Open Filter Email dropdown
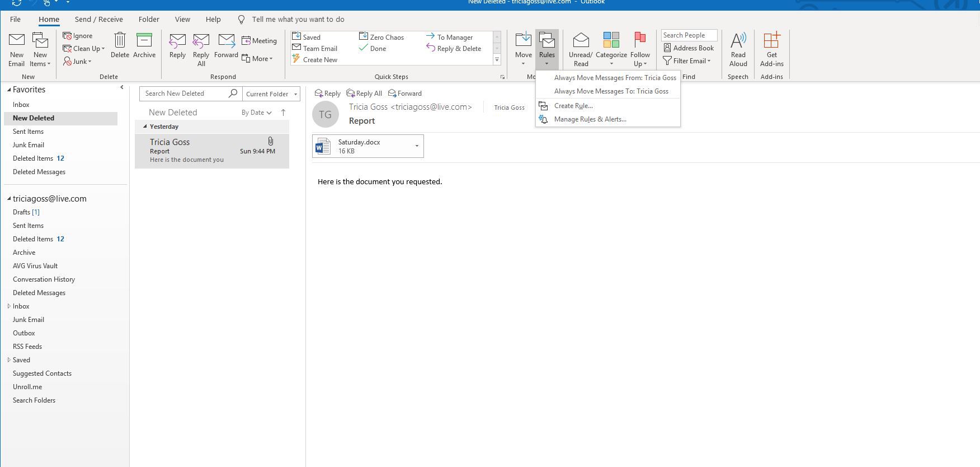The height and width of the screenshot is (467, 980). point(687,61)
